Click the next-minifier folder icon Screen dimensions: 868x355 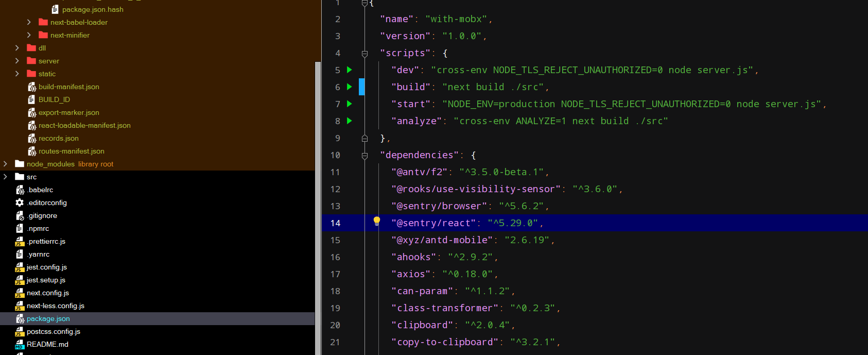[x=43, y=35]
